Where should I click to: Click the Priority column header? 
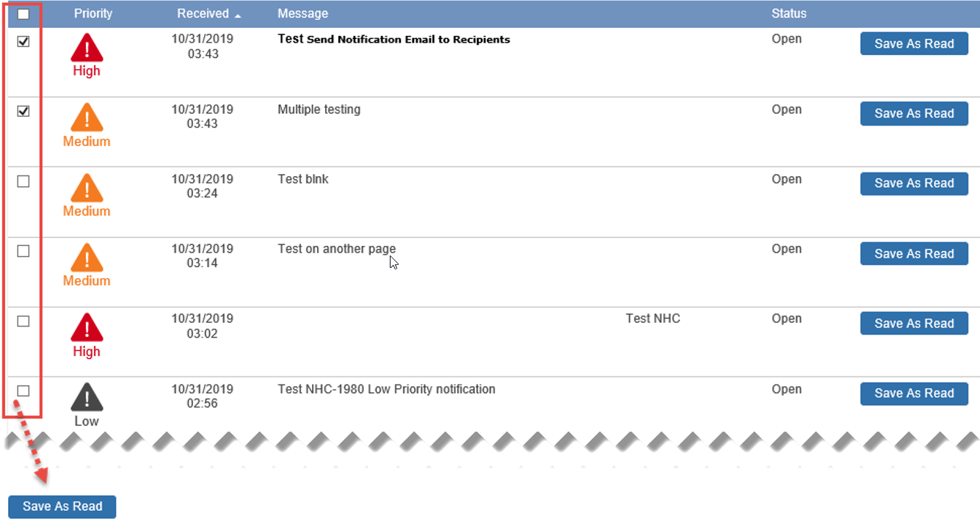93,14
